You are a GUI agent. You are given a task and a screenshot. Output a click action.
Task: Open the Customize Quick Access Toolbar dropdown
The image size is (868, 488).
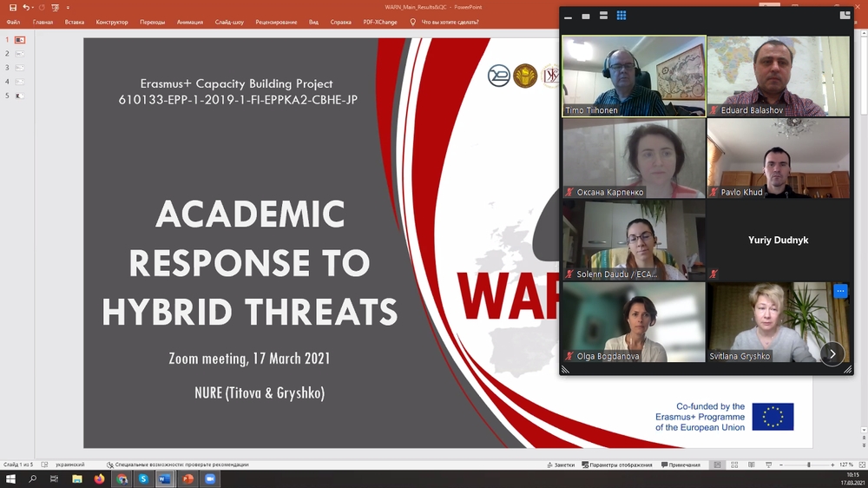(x=68, y=8)
